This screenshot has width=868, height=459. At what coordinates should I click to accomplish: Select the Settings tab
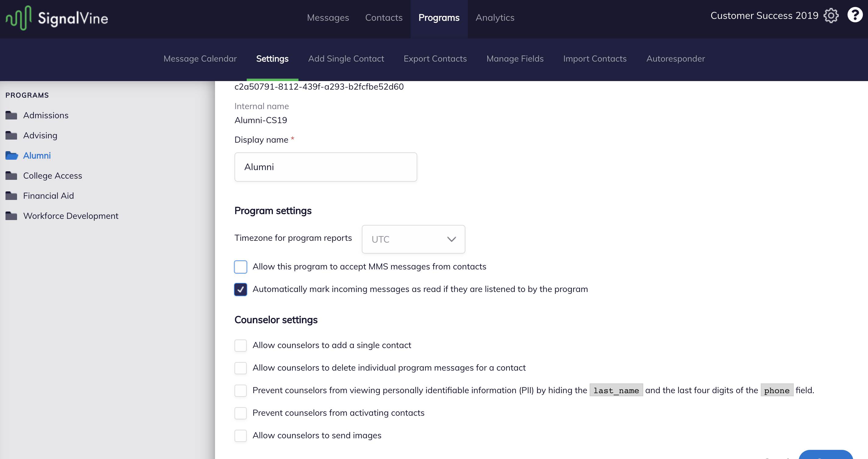pos(272,59)
